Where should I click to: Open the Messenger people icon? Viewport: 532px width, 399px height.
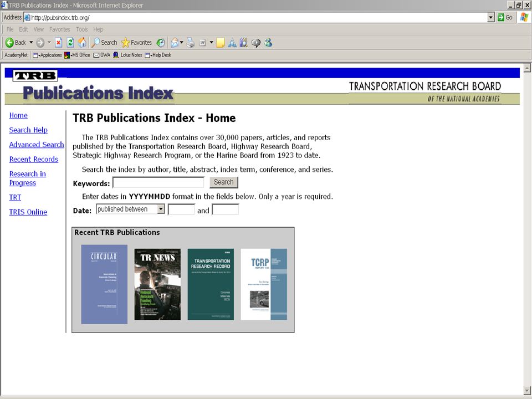point(268,43)
